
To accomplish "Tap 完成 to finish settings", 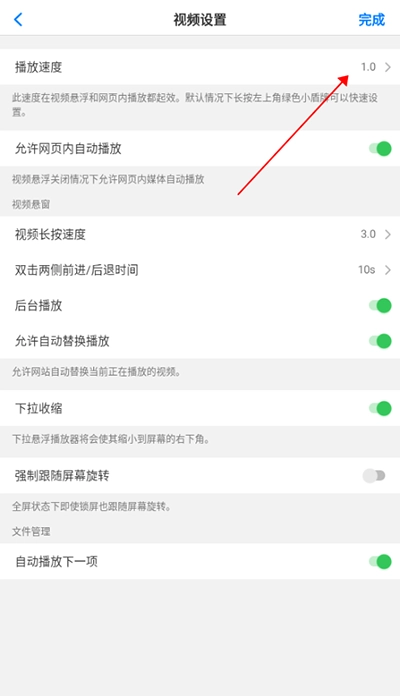I will point(372,20).
